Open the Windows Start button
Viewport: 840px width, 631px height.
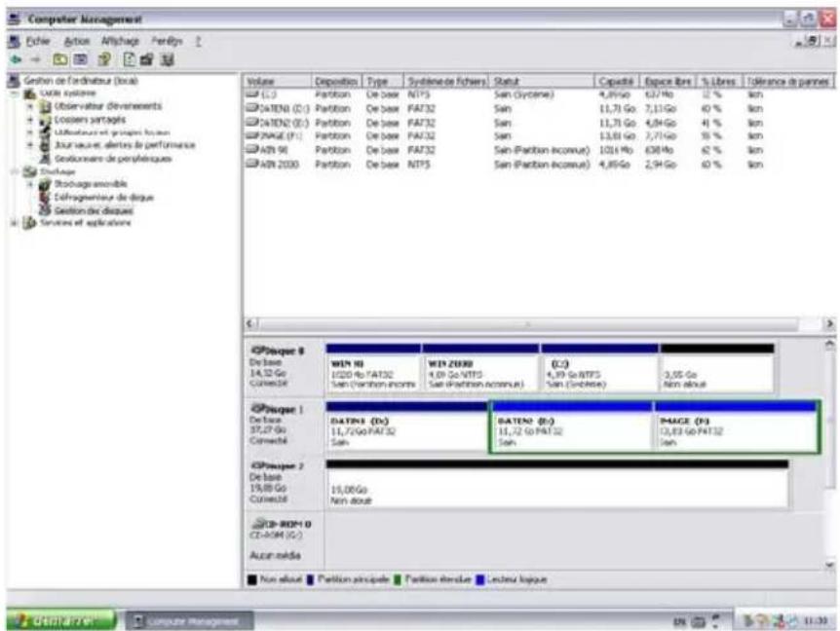[61, 620]
